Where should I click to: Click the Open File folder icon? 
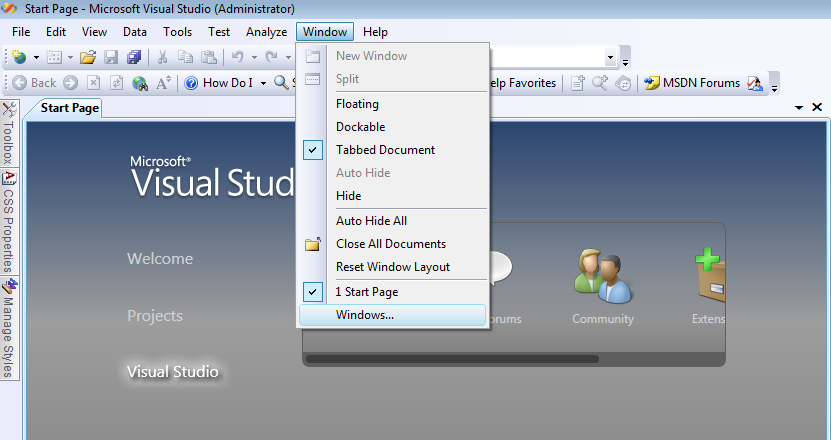point(88,57)
